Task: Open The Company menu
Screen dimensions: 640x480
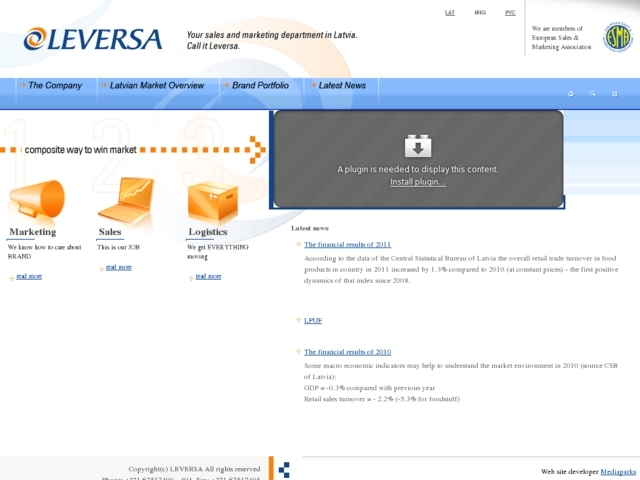Action: pyautogui.click(x=55, y=86)
